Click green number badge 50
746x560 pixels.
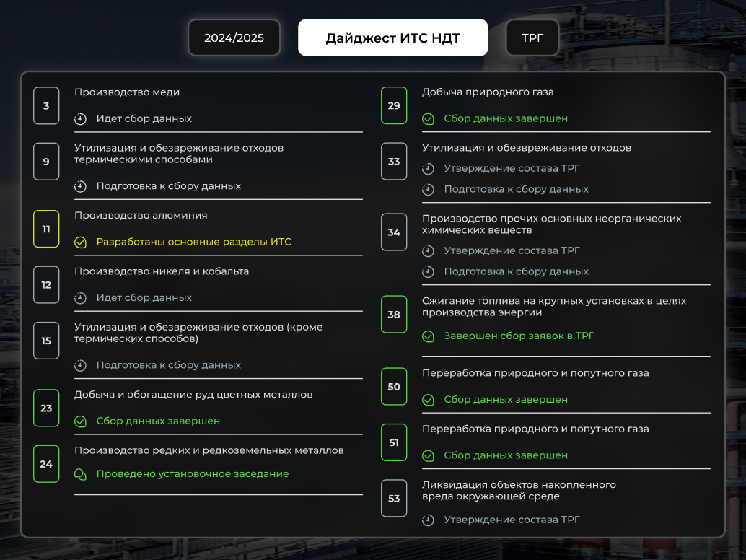[394, 387]
